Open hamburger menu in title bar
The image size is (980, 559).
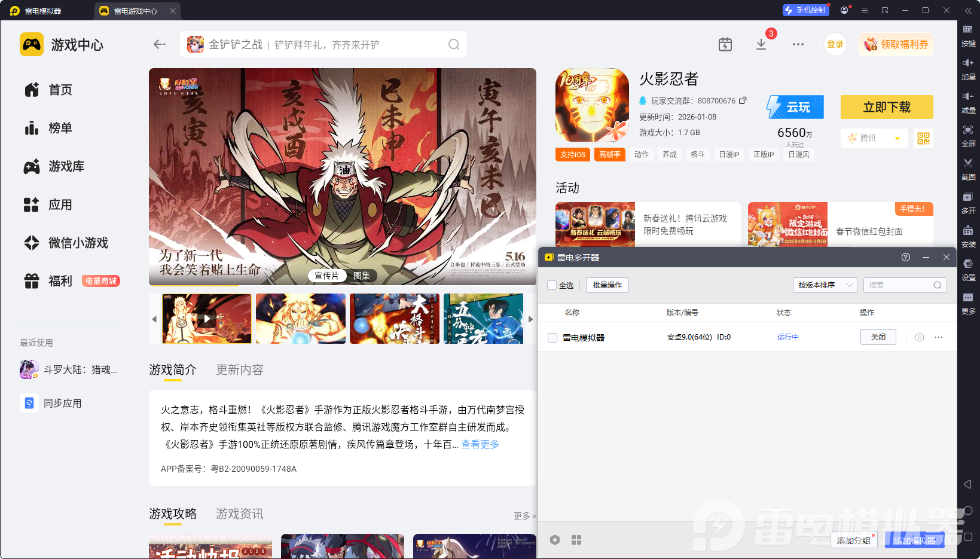[x=865, y=10]
